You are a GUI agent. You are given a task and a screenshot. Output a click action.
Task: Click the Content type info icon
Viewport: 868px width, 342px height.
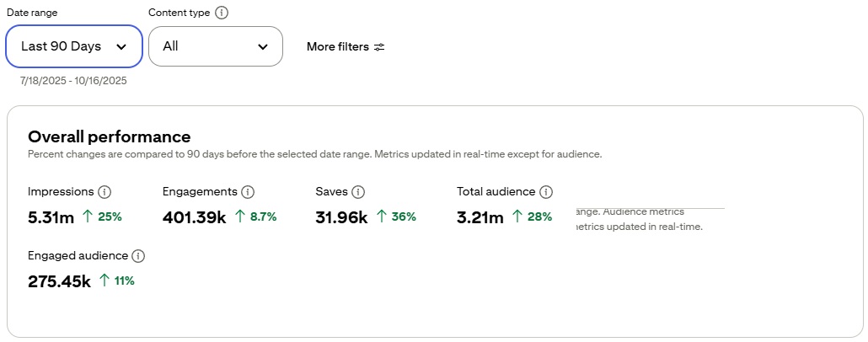(222, 13)
